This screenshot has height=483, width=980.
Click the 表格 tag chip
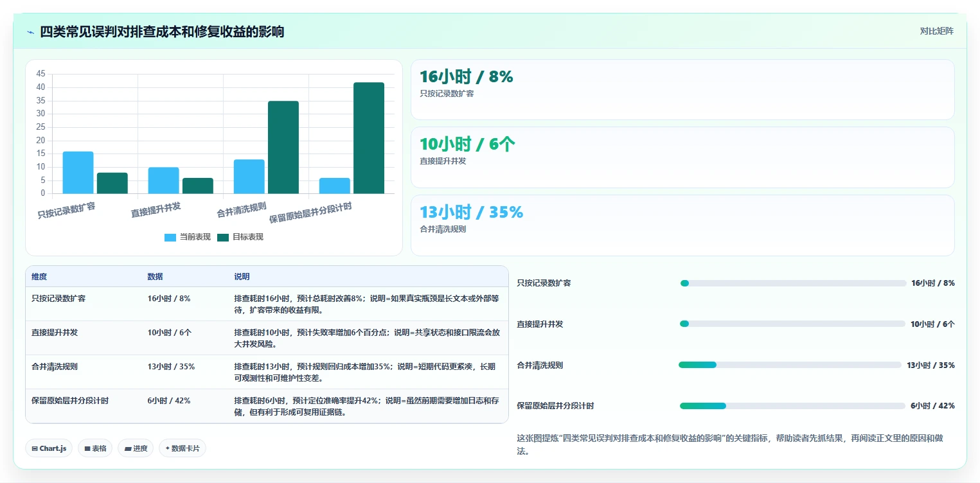pos(95,448)
